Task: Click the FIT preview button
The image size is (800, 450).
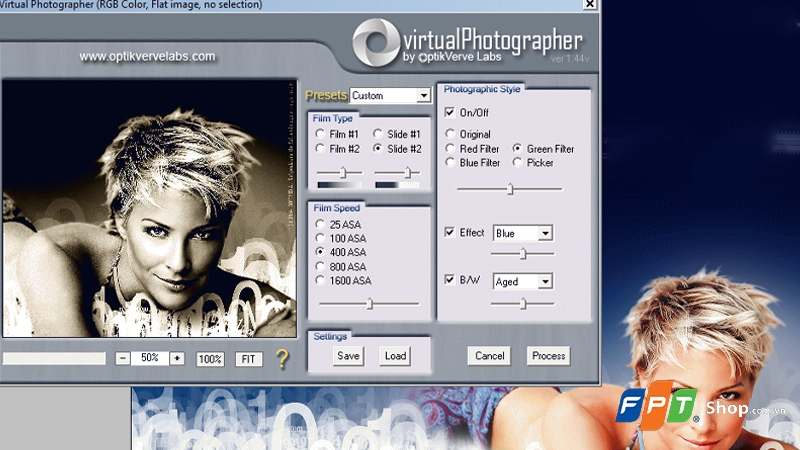Action: pyautogui.click(x=248, y=359)
